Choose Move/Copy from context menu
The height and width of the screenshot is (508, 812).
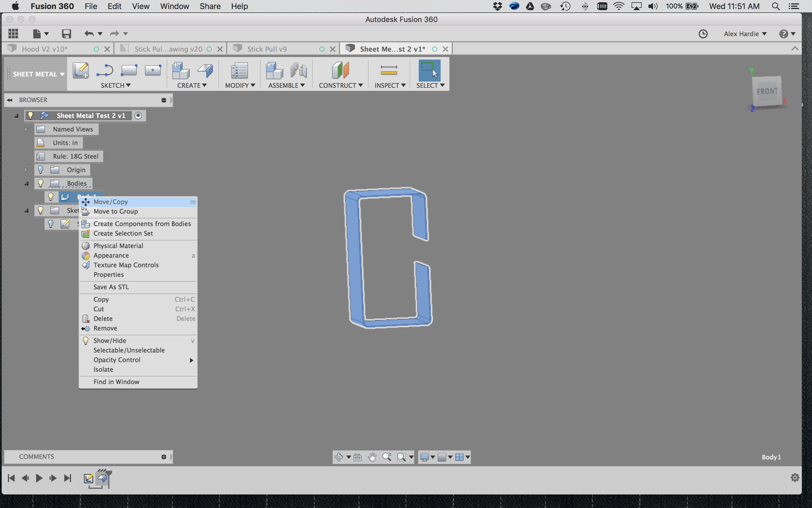pyautogui.click(x=138, y=202)
